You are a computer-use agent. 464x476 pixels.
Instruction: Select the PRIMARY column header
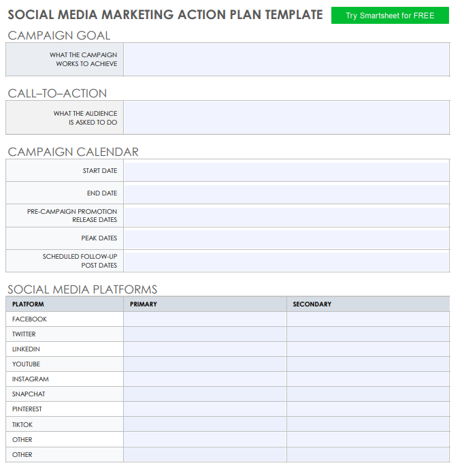click(144, 304)
